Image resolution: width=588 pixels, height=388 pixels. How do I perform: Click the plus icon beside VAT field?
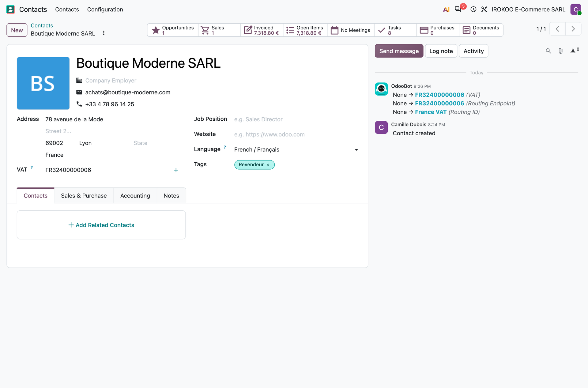(176, 170)
